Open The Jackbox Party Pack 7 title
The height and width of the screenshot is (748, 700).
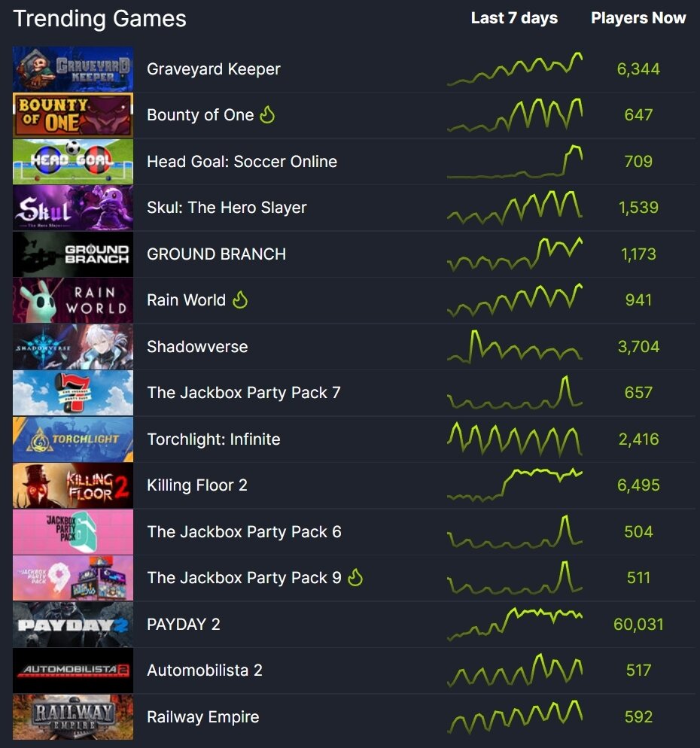tap(243, 393)
